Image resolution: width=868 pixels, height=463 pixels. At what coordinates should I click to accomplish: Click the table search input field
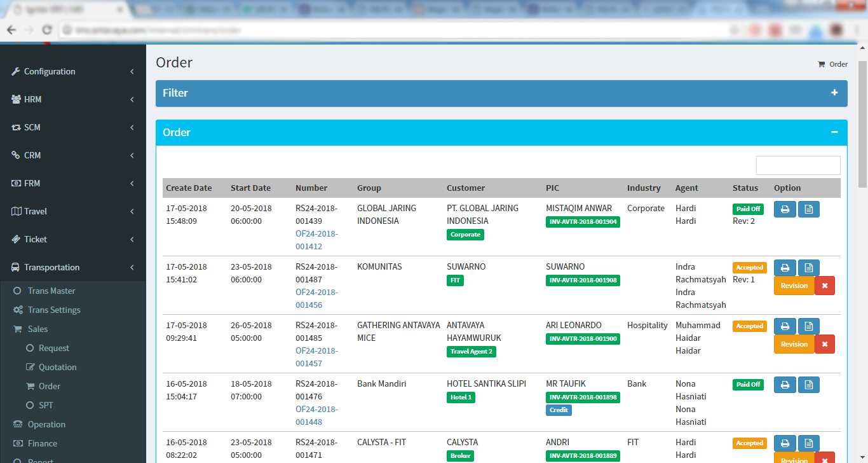[798, 165]
